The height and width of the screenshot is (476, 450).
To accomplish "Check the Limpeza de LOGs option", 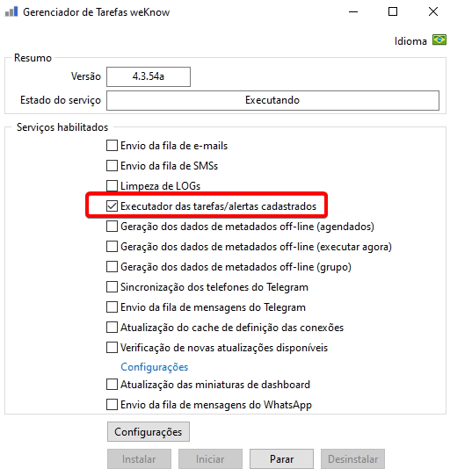I will click(112, 186).
